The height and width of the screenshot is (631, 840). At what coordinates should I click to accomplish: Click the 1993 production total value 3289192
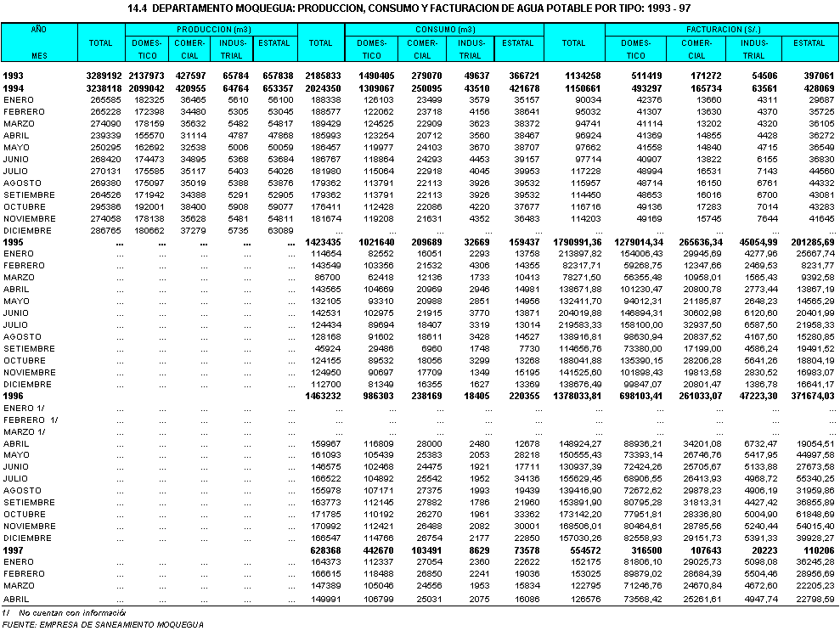pos(103,76)
